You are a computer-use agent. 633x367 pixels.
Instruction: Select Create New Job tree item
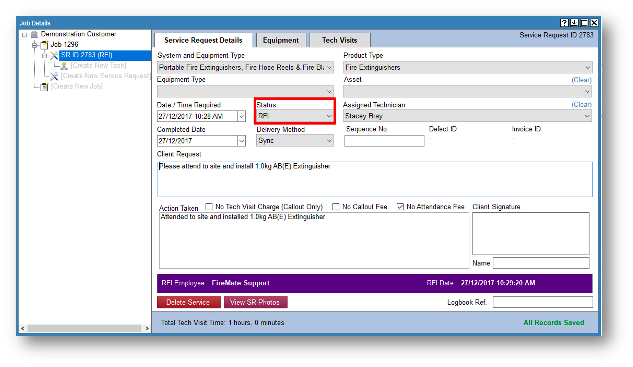(x=77, y=86)
